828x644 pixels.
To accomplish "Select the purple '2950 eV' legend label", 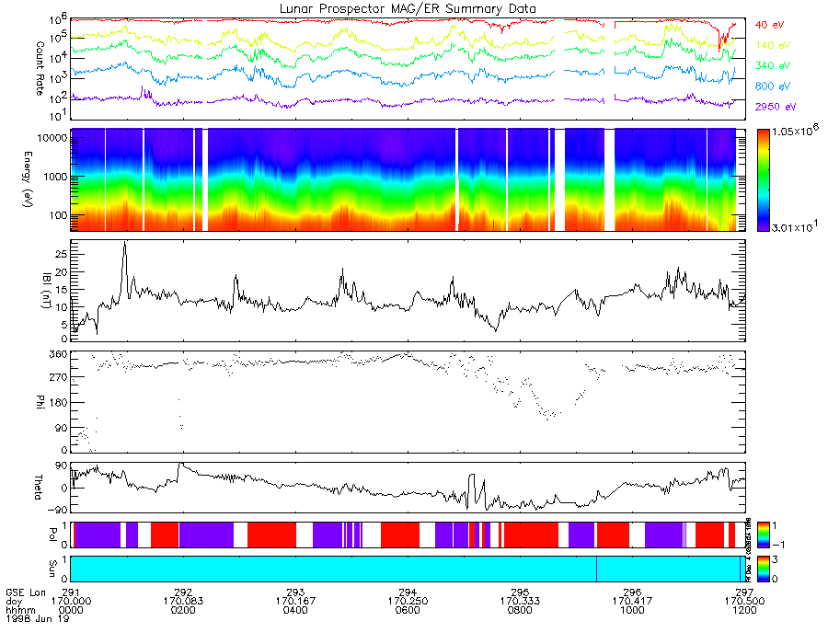I will tap(776, 107).
